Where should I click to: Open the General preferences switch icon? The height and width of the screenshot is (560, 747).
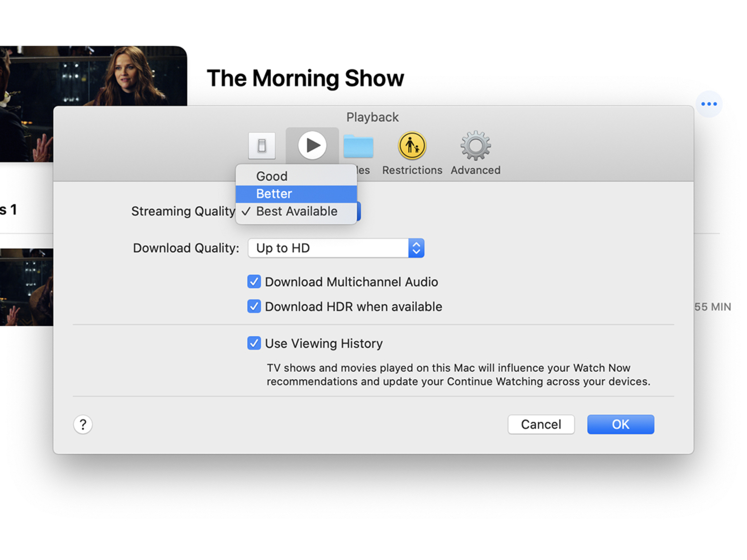tap(262, 146)
